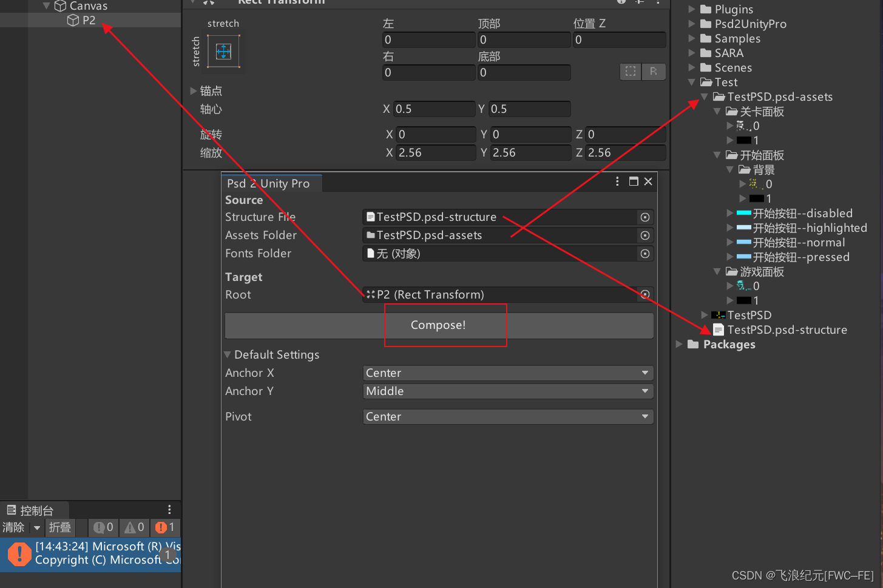Click the stretch anchor preset icon

[x=224, y=51]
